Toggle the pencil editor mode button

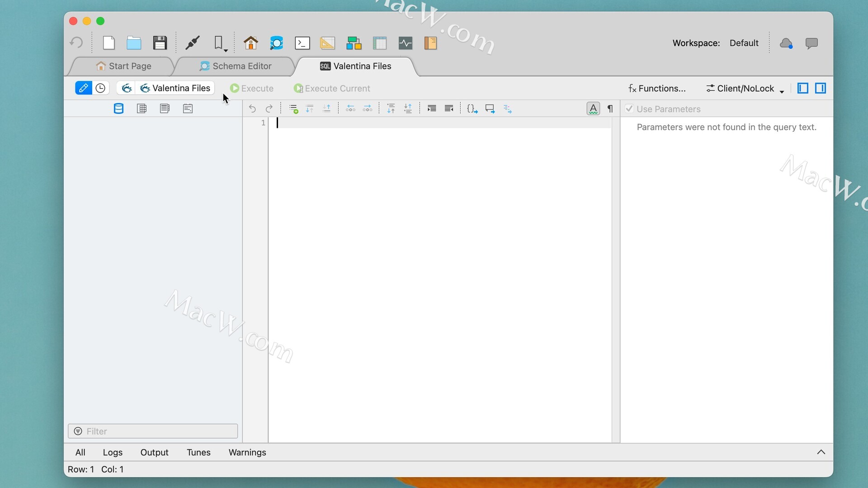tap(83, 88)
